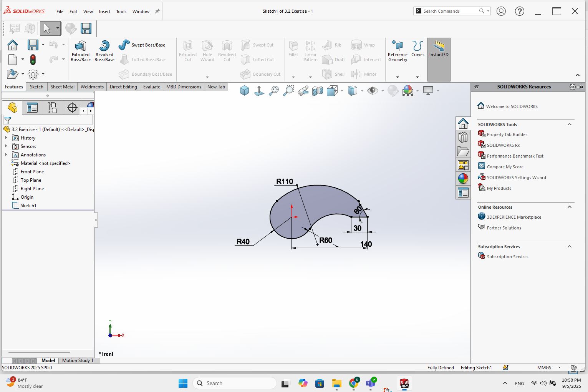This screenshot has height=392, width=588.
Task: Select the Revolved Boss/Base tool
Action: (x=104, y=51)
